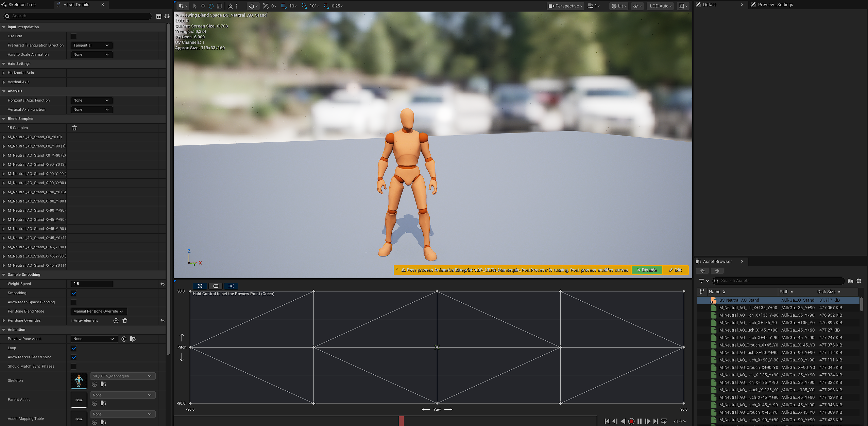Click Disable on post process warning

pyautogui.click(x=647, y=270)
